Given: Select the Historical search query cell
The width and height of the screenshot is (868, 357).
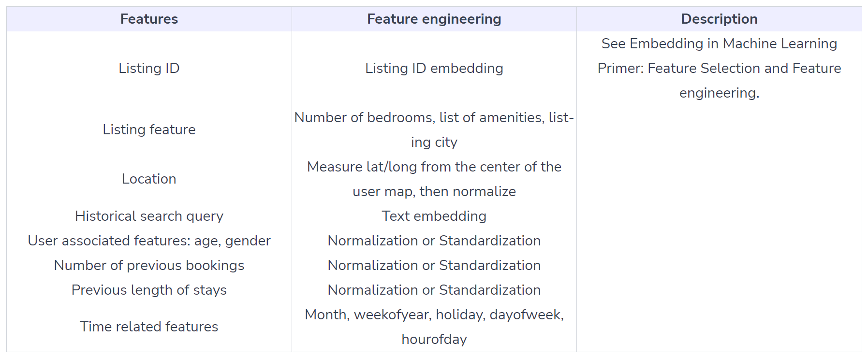Looking at the screenshot, I should 149,216.
